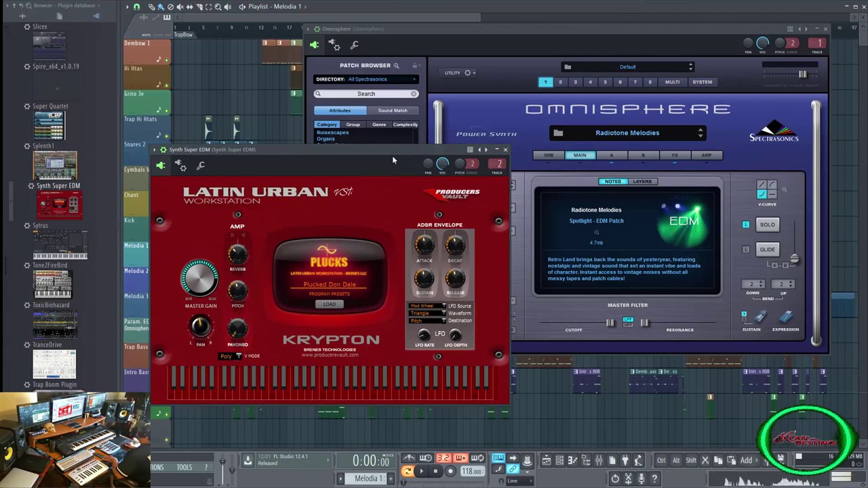Select the select tool in playlist toolbar
This screenshot has width=868, height=488.
click(x=208, y=7)
